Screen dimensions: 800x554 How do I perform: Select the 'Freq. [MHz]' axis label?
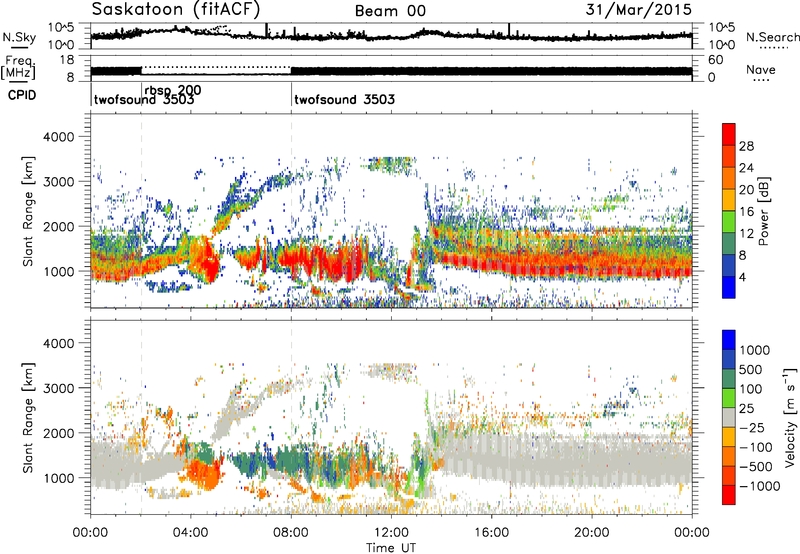(x=18, y=67)
